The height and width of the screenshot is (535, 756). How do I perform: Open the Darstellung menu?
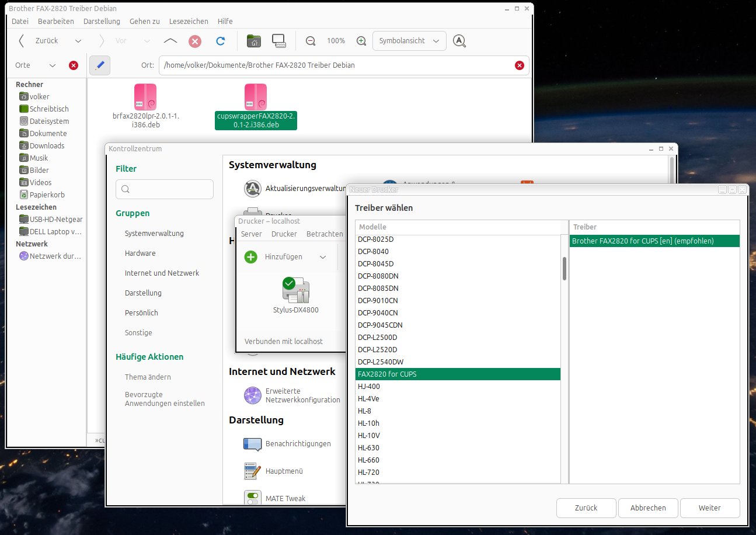coord(102,21)
